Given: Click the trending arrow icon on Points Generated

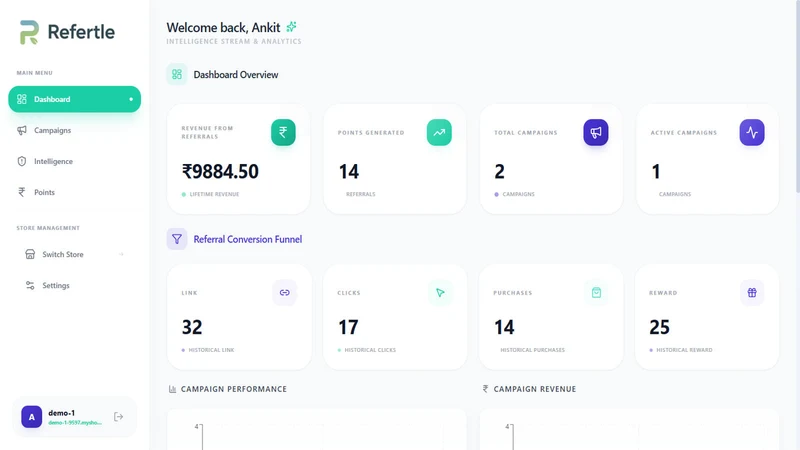Looking at the screenshot, I should pyautogui.click(x=439, y=132).
